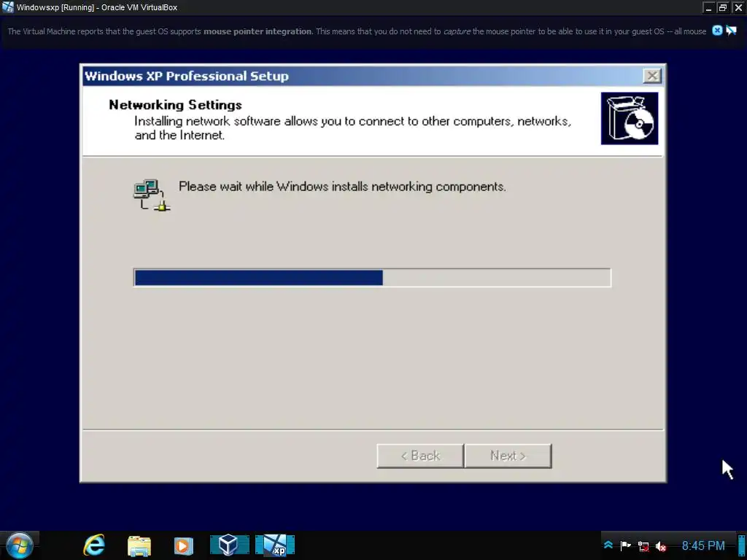Screen dimensions: 747x560
Task: Dismiss the mouse integration notification with blue X
Action: (717, 31)
